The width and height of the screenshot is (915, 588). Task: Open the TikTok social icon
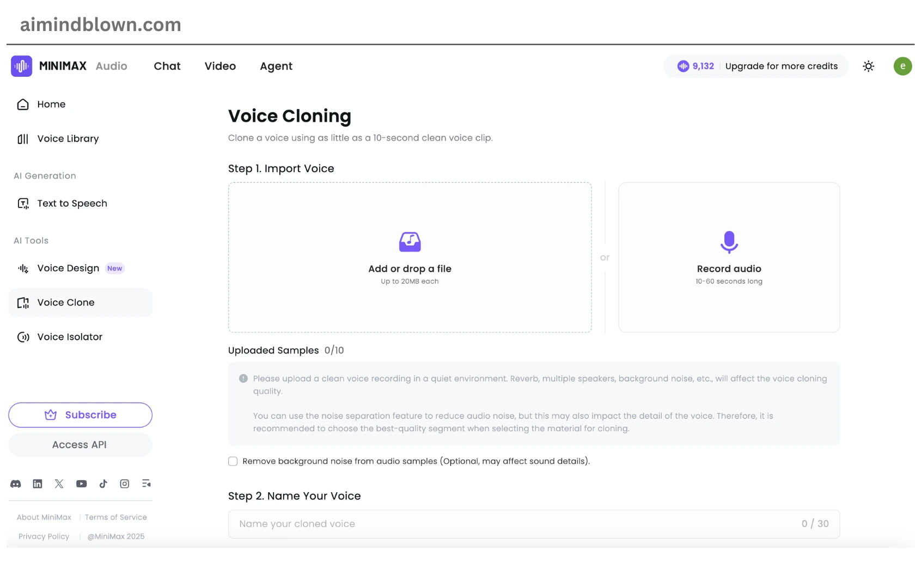(x=103, y=484)
